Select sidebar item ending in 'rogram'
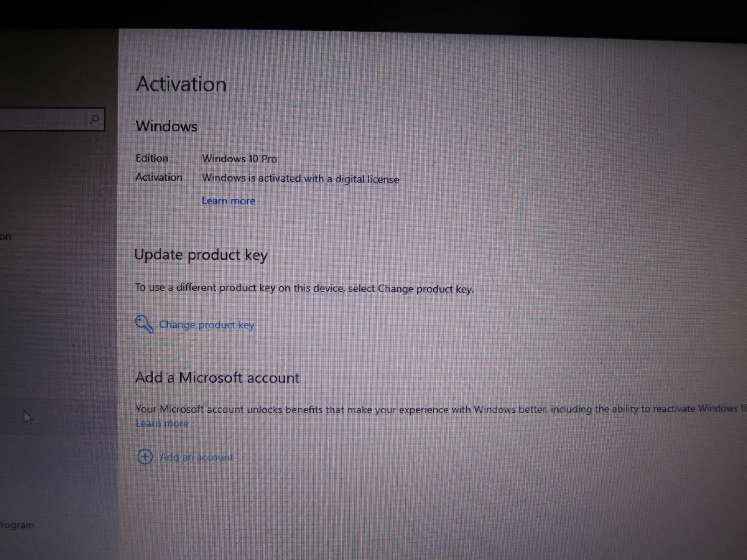This screenshot has width=747, height=560. (17, 525)
